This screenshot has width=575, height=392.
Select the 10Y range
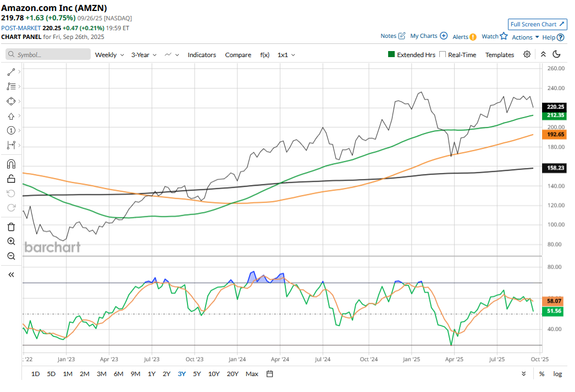click(214, 374)
